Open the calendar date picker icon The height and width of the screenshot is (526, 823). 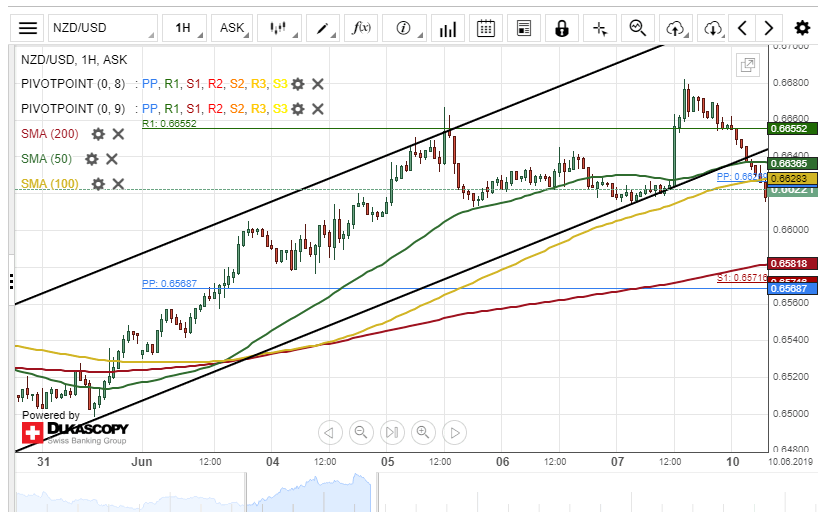coord(486,28)
